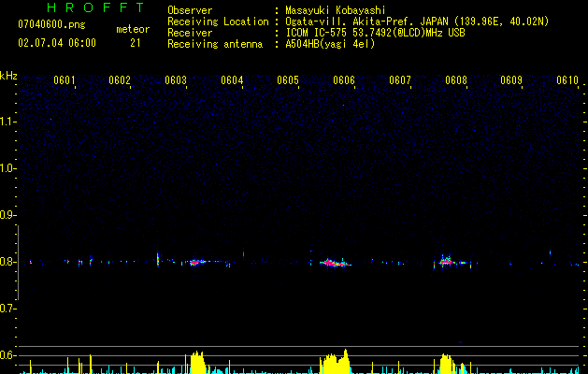Click the 0608 time marker
This screenshot has width=588, height=374.
tap(456, 80)
